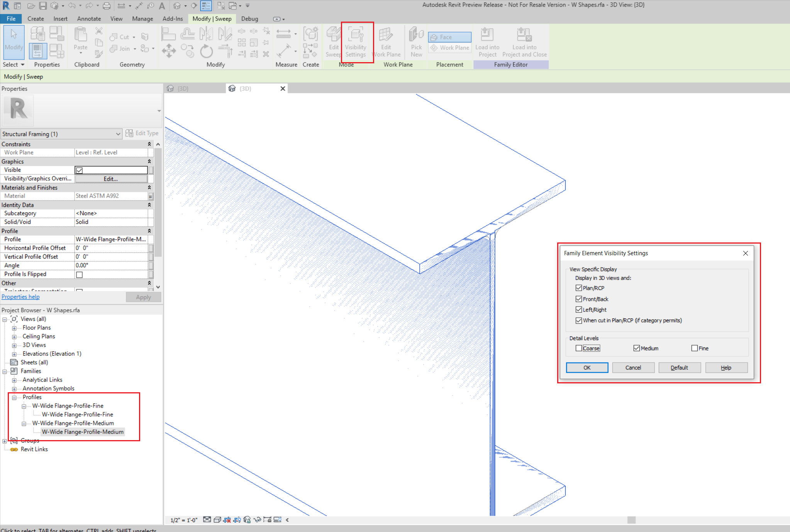The width and height of the screenshot is (790, 532).
Task: Click the Default button in dialog
Action: coord(680,368)
